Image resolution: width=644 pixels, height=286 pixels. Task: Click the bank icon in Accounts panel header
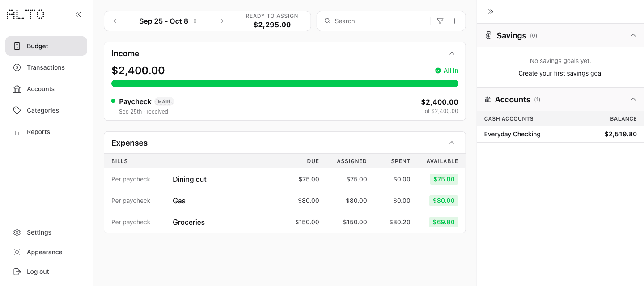coord(487,100)
